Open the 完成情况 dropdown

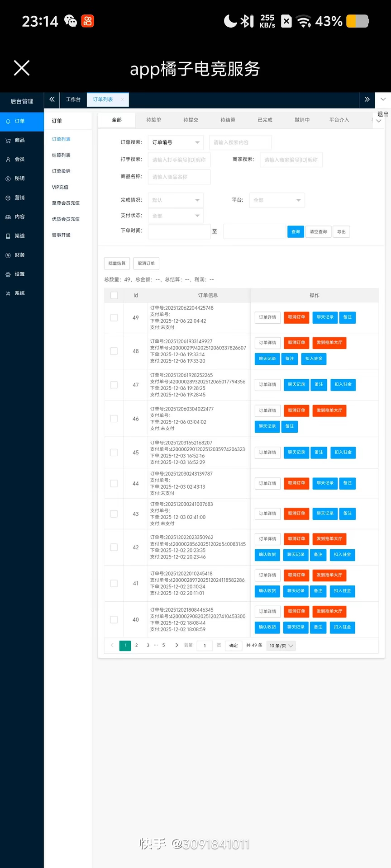pos(176,200)
